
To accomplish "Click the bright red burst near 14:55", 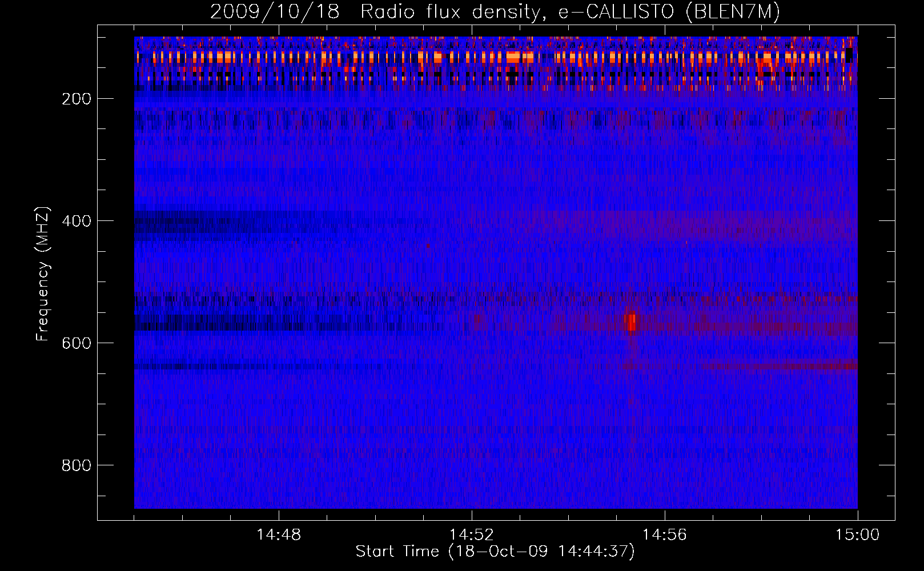I will click(x=630, y=321).
